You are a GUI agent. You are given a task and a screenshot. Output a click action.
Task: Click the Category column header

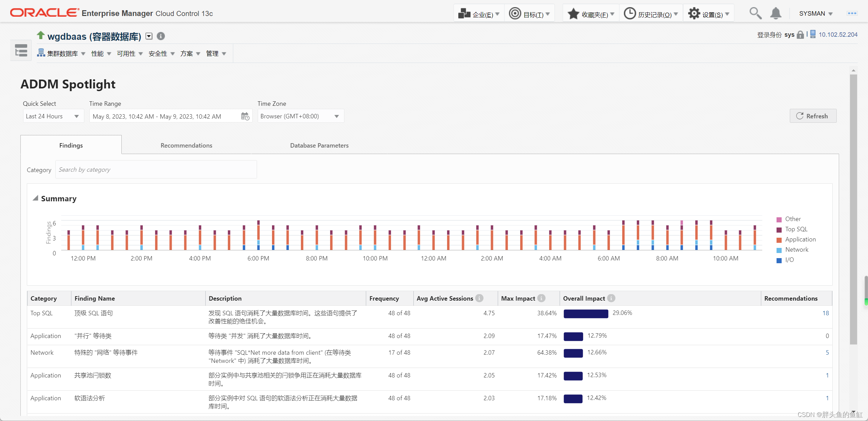pos(49,298)
